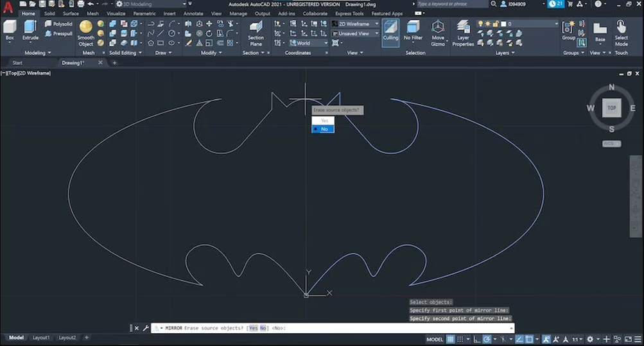Open the Annotate ribbon tab

pos(193,13)
